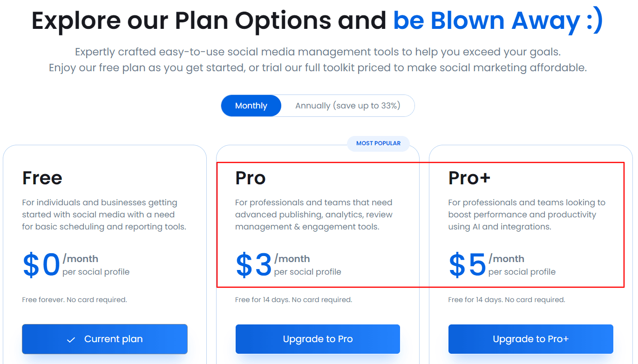This screenshot has height=364, width=638.
Task: Click the $3 per month price
Action: click(x=254, y=265)
